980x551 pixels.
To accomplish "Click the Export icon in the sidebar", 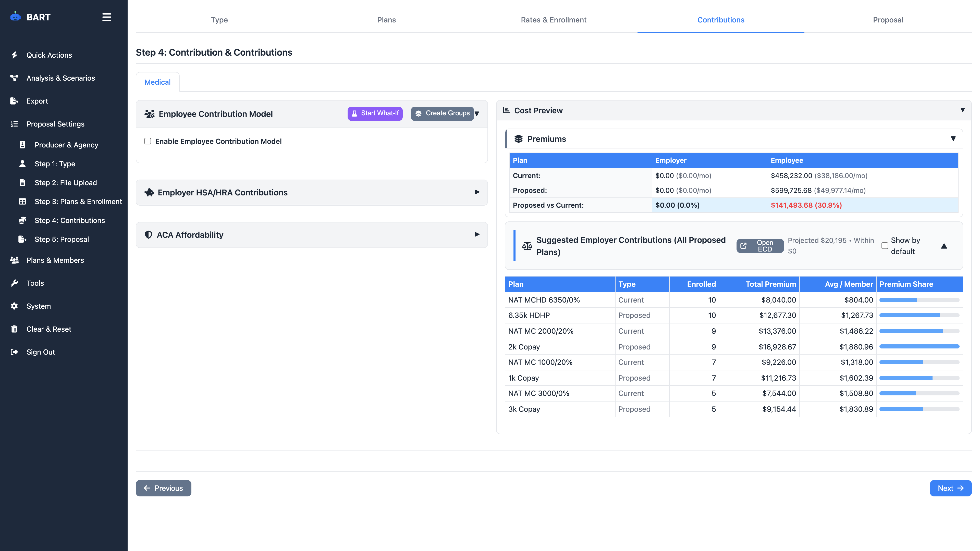I will coord(14,101).
